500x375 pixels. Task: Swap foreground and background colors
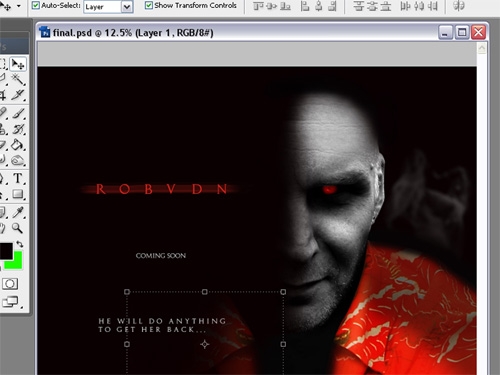[x=20, y=244]
